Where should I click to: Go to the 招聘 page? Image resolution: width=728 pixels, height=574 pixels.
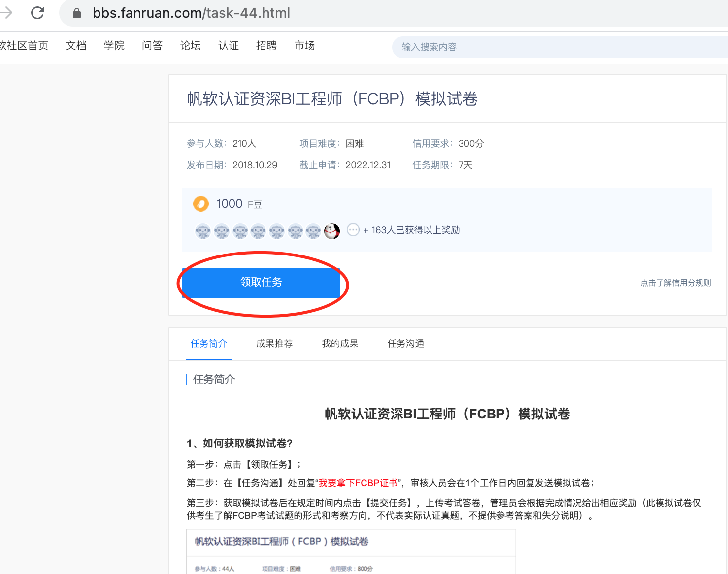click(266, 46)
